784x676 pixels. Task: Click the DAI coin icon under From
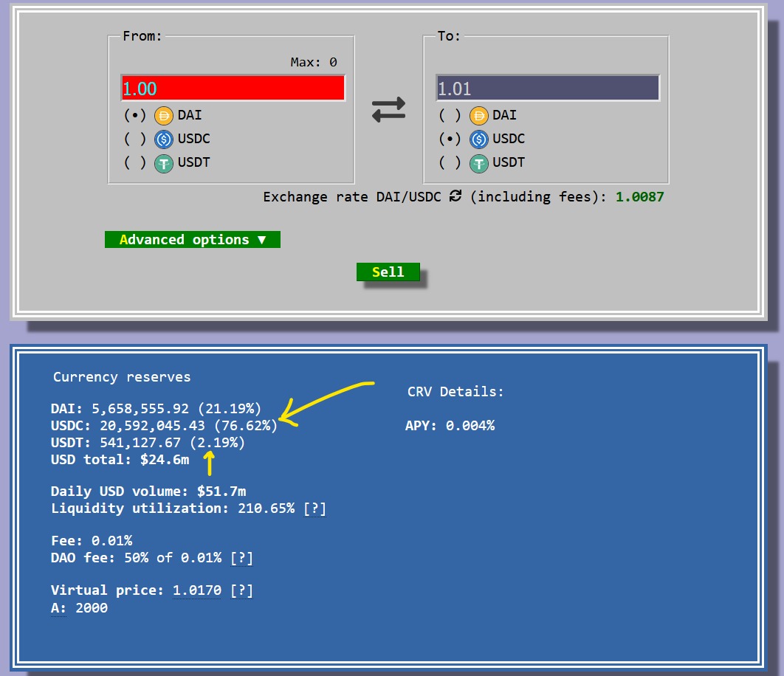(x=163, y=116)
